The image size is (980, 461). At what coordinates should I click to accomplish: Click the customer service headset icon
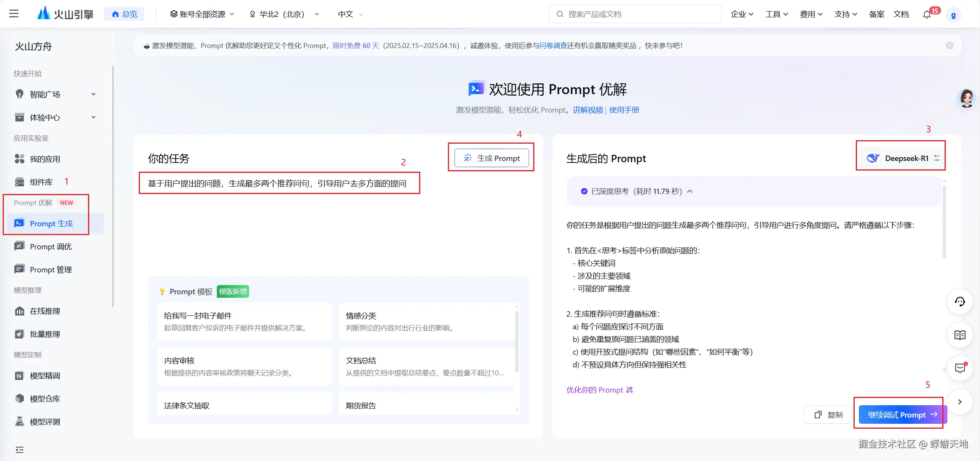[960, 302]
